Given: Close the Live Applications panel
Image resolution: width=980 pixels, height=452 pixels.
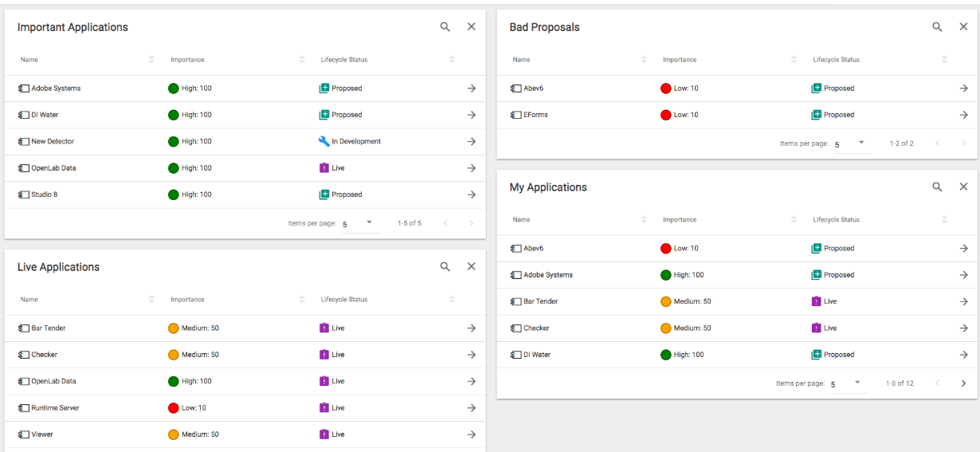Looking at the screenshot, I should pos(471,267).
